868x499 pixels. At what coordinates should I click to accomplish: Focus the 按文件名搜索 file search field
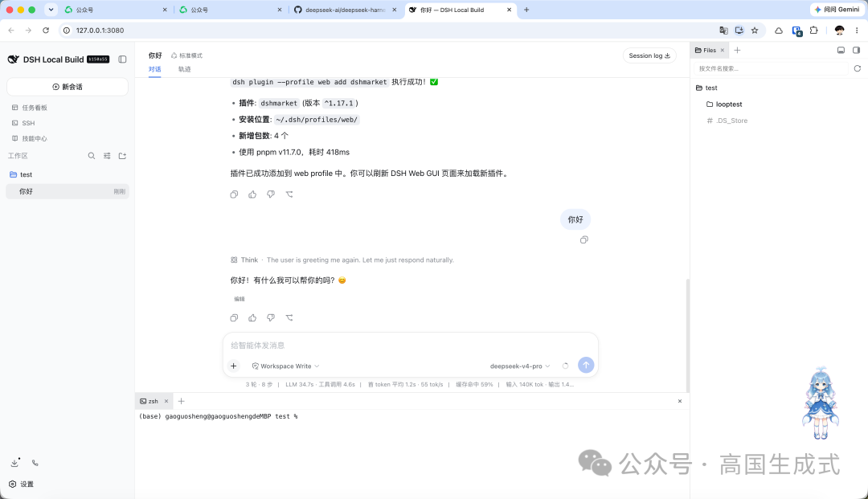tap(771, 68)
